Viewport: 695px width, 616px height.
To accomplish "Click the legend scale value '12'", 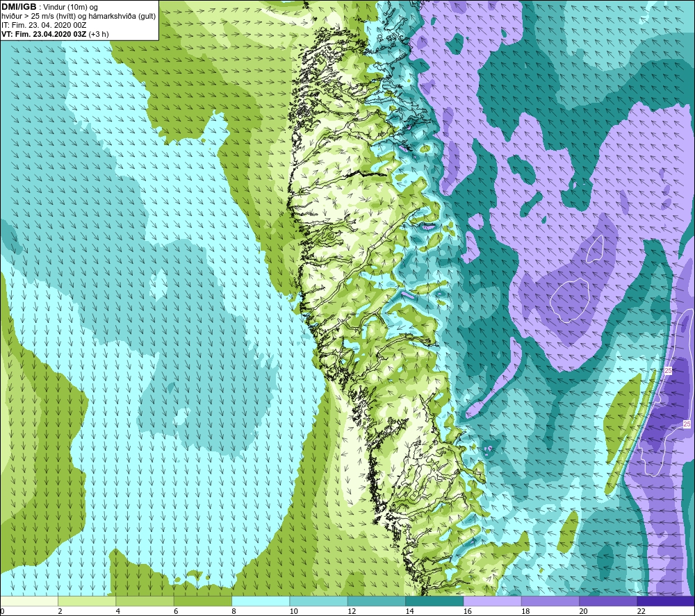I will pyautogui.click(x=352, y=611).
